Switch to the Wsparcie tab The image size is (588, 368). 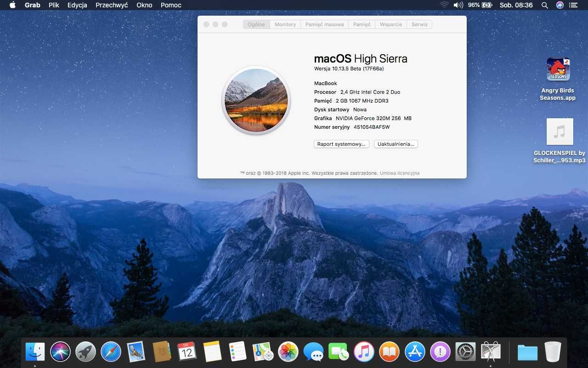coord(391,24)
